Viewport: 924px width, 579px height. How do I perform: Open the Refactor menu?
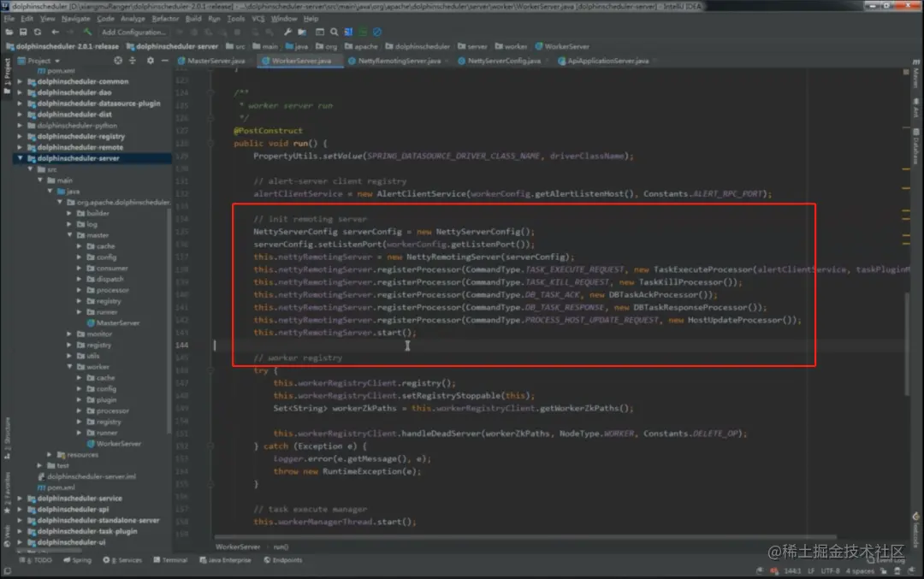165,19
